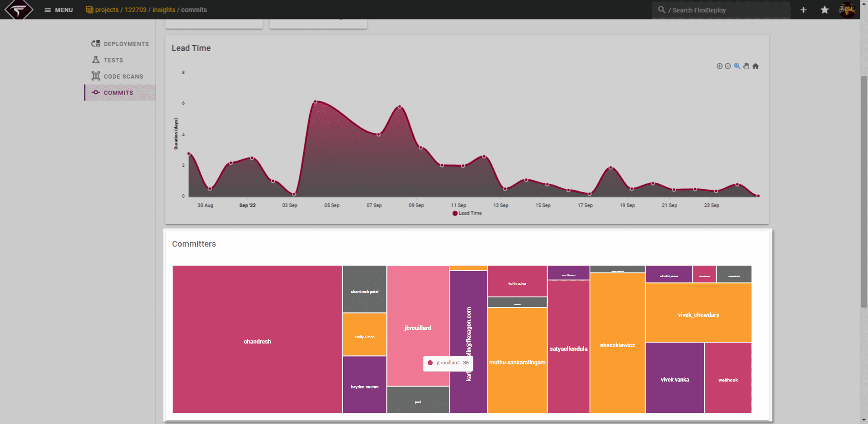Open the 122703 breadcrumb link
This screenshot has width=868, height=425.
(136, 10)
